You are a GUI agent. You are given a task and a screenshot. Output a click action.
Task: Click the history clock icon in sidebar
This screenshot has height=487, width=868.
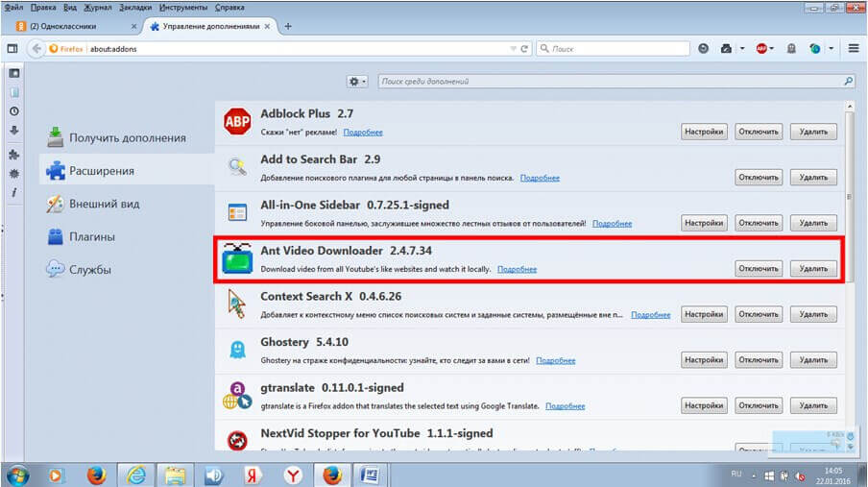click(13, 111)
